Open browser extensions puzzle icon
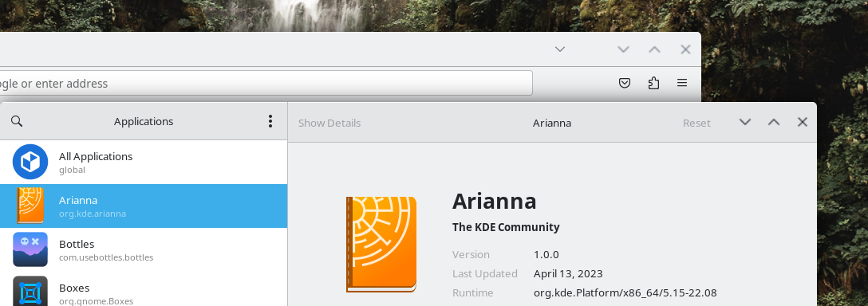The height and width of the screenshot is (306, 868). point(653,83)
